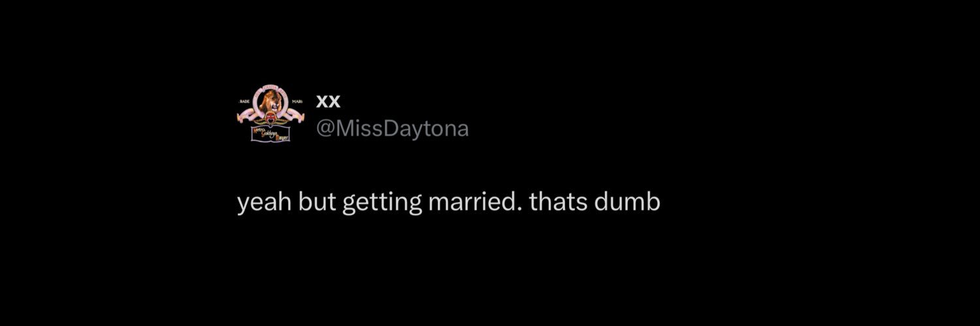This screenshot has height=326, width=980.
Task: Select the tweet text about getting married
Action: tap(449, 203)
